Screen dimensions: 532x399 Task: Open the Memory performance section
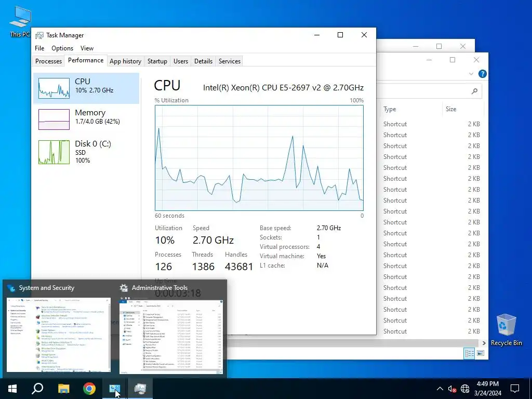click(86, 119)
